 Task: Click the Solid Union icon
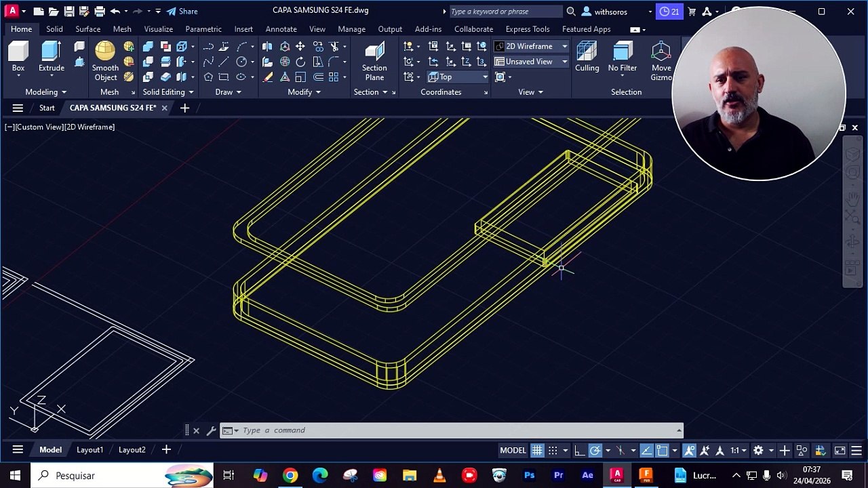click(148, 46)
